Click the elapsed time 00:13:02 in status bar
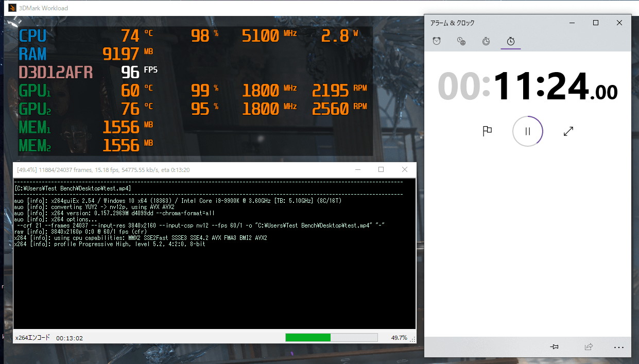The image size is (639, 364). pos(70,338)
